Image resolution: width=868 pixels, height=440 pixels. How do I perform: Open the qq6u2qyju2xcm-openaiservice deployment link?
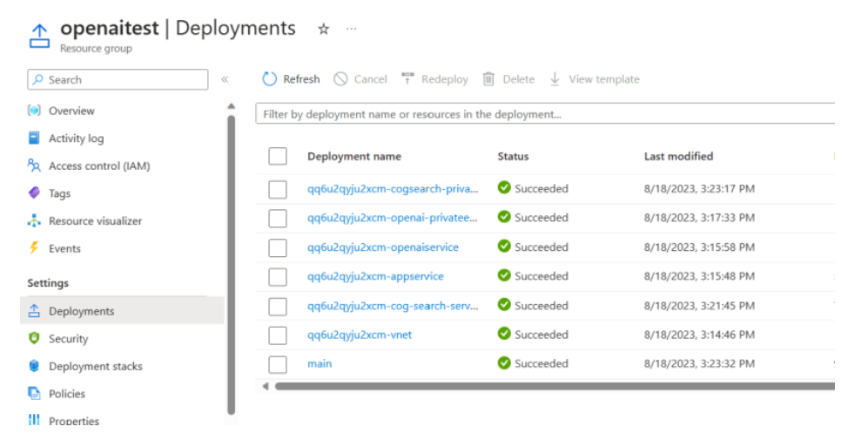[x=383, y=247]
